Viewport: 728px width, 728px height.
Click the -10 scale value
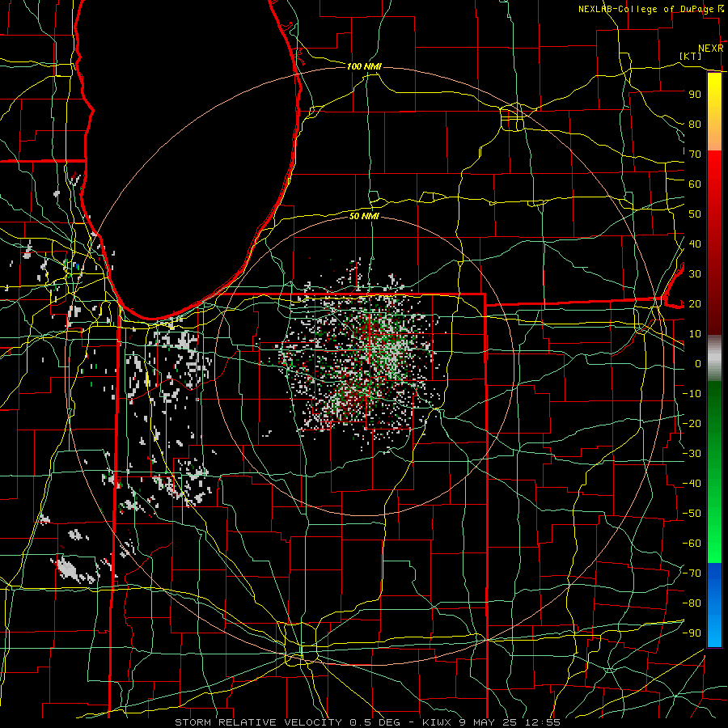point(692,394)
